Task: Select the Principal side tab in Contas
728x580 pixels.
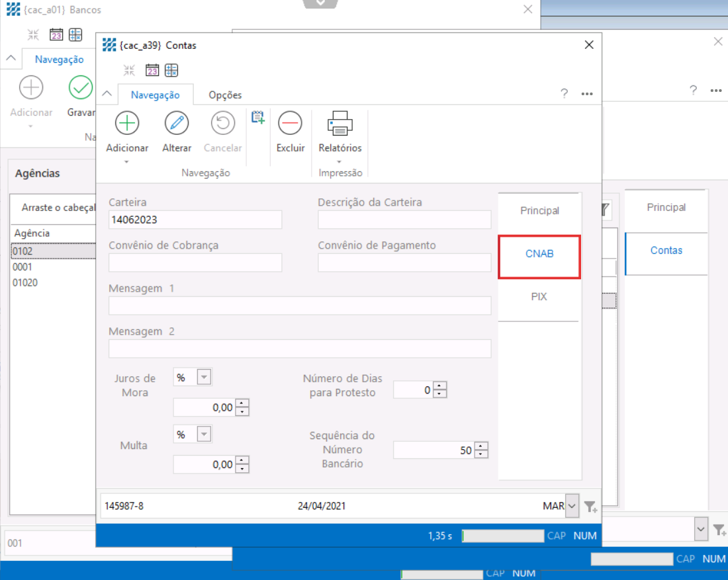Action: 539,211
